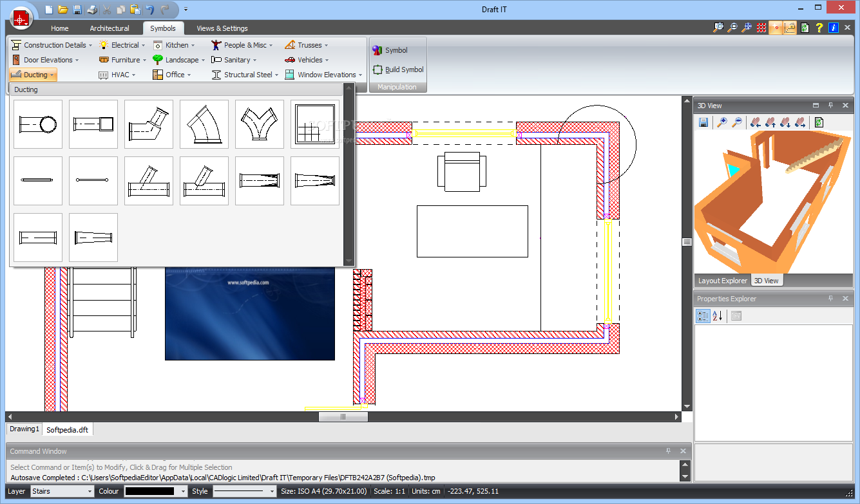Click the horizontal scrollbar thumb of the drawing

tap(343, 417)
